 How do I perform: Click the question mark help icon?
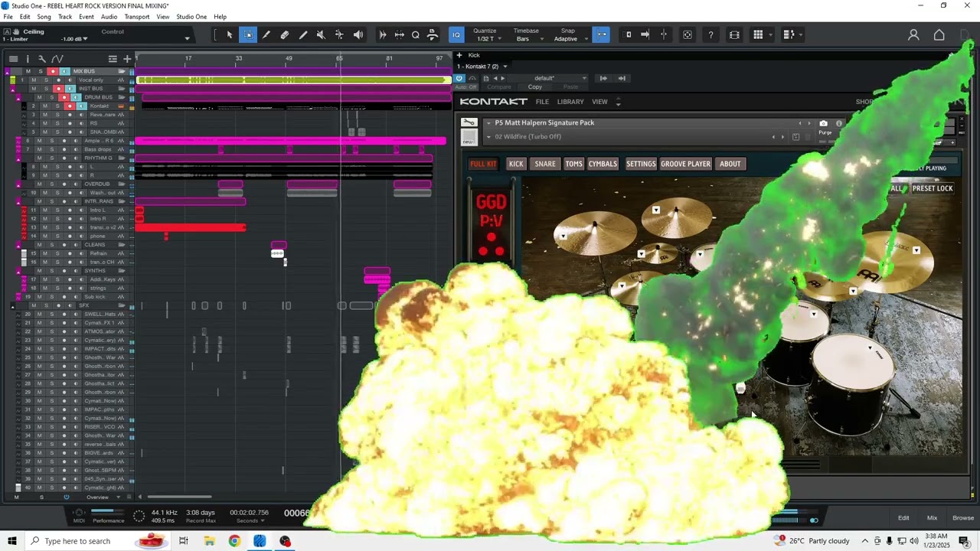[710, 34]
